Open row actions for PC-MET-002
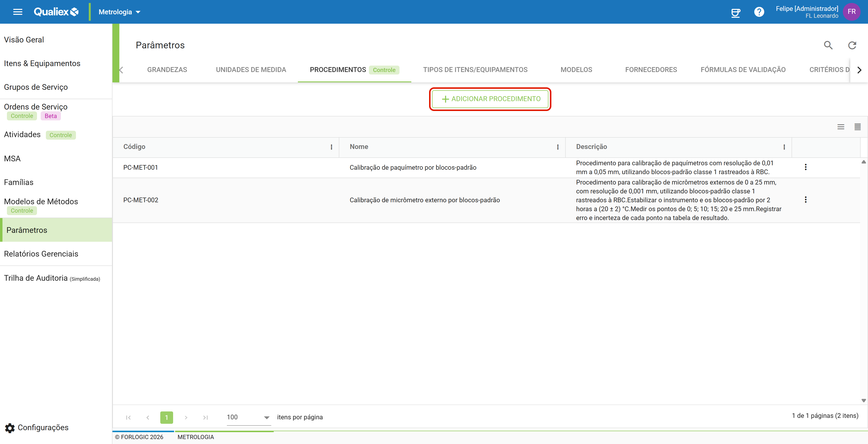This screenshot has width=868, height=444. (x=805, y=200)
